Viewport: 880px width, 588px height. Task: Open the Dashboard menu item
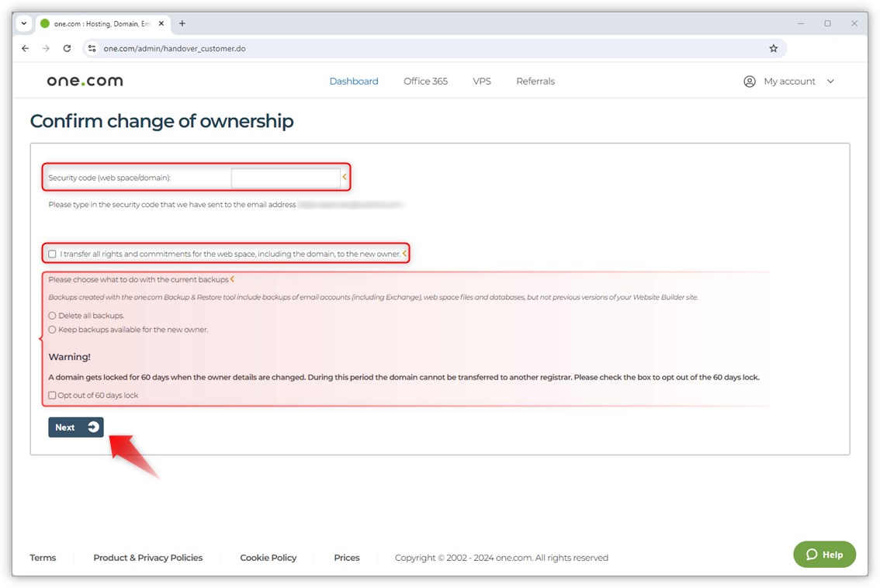point(354,81)
